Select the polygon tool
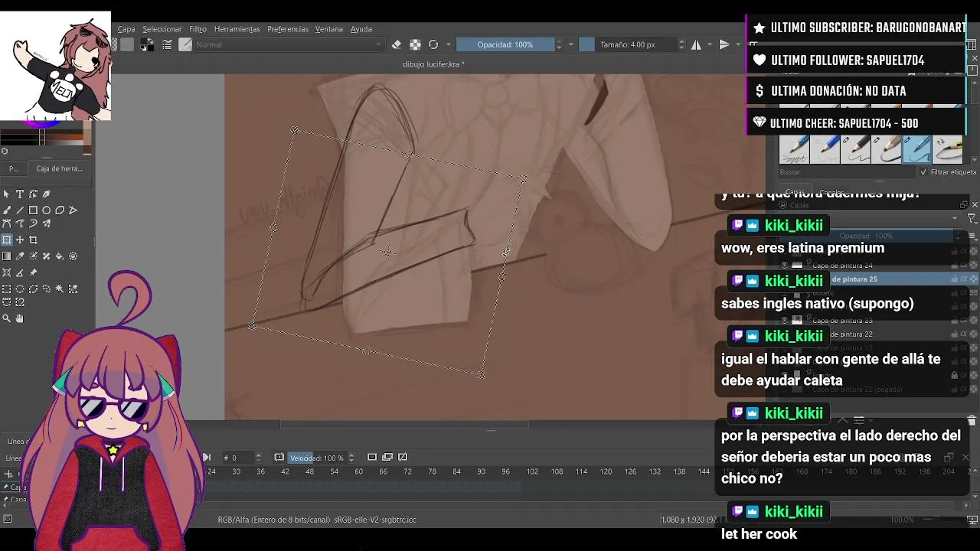Viewport: 980px width, 551px height. pos(60,210)
